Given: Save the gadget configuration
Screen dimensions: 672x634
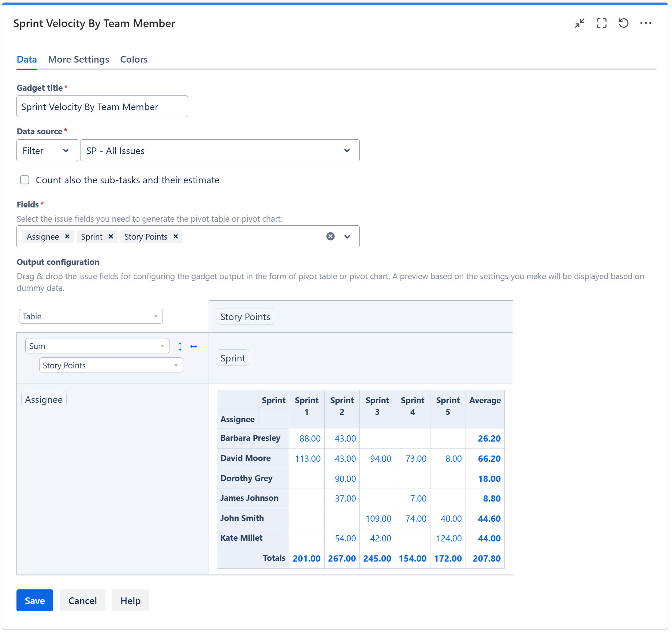Looking at the screenshot, I should [x=35, y=601].
